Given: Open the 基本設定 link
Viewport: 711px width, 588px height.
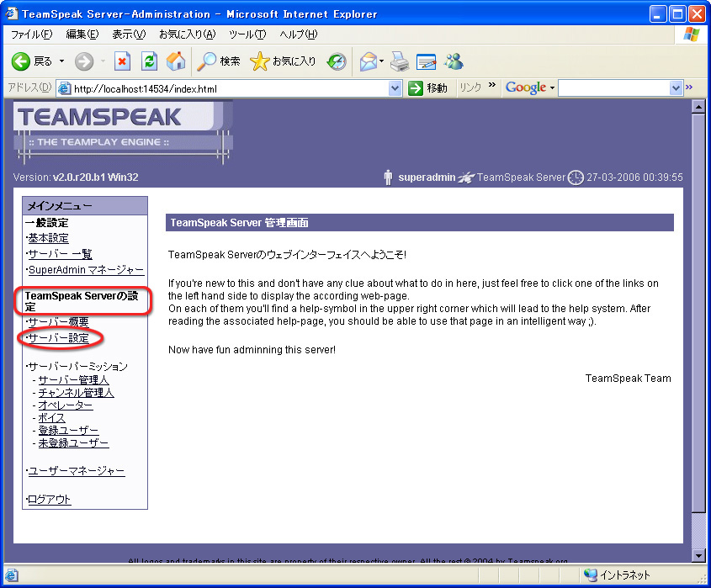Looking at the screenshot, I should [x=49, y=238].
